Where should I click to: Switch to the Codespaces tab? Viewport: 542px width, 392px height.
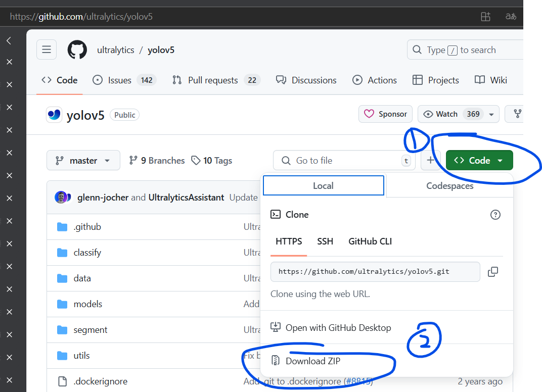click(x=449, y=186)
